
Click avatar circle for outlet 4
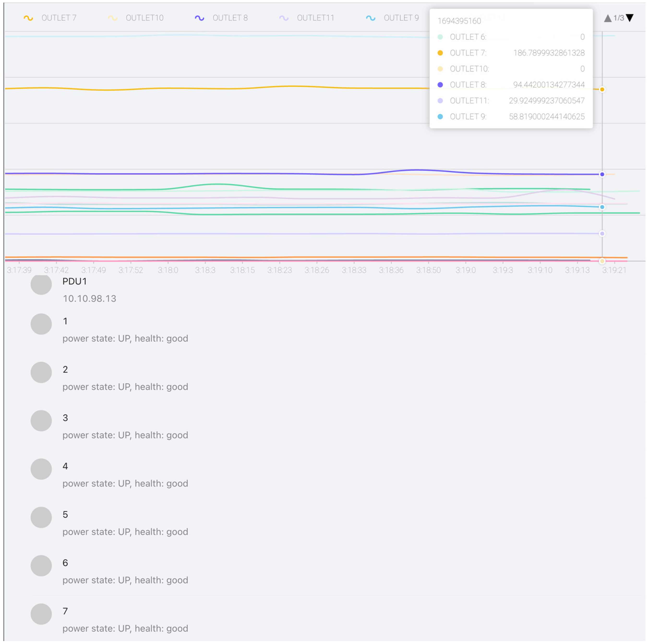(41, 469)
